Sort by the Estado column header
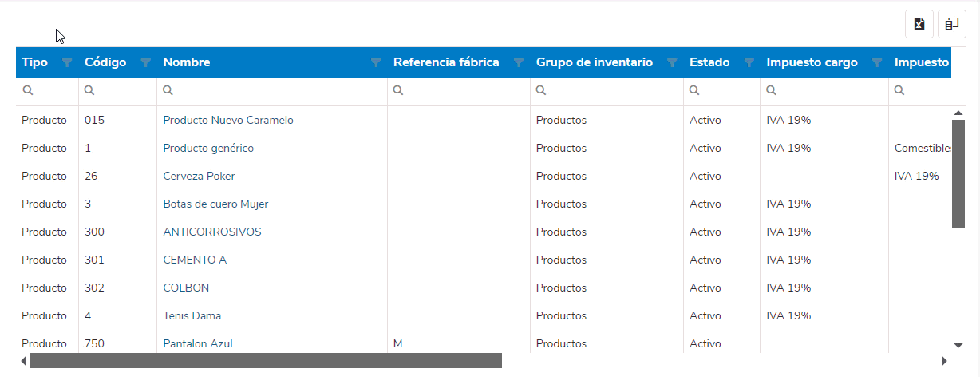Screen dimensions: 980x377 [x=709, y=62]
